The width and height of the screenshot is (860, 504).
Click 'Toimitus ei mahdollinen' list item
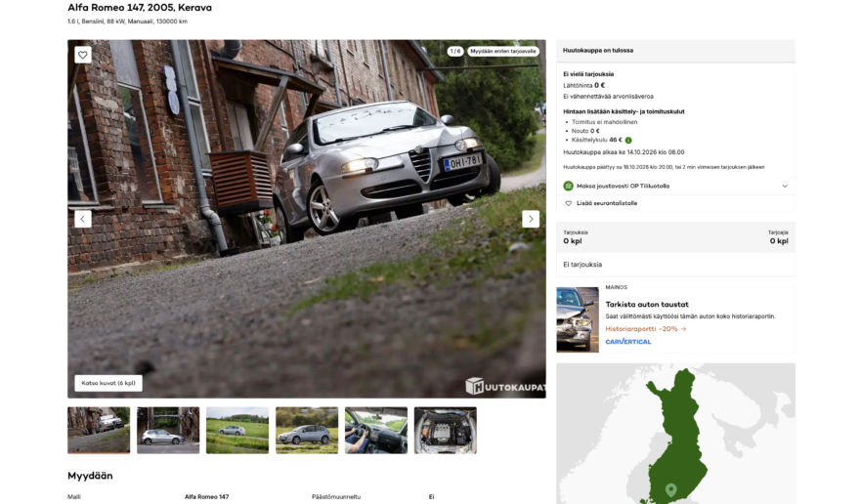pos(604,122)
